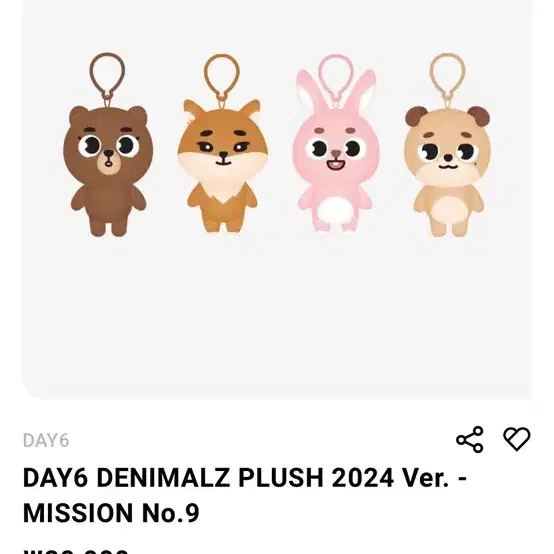Click the puppy's brown right ear
Viewport: 554px width, 554px height.
pyautogui.click(x=479, y=115)
